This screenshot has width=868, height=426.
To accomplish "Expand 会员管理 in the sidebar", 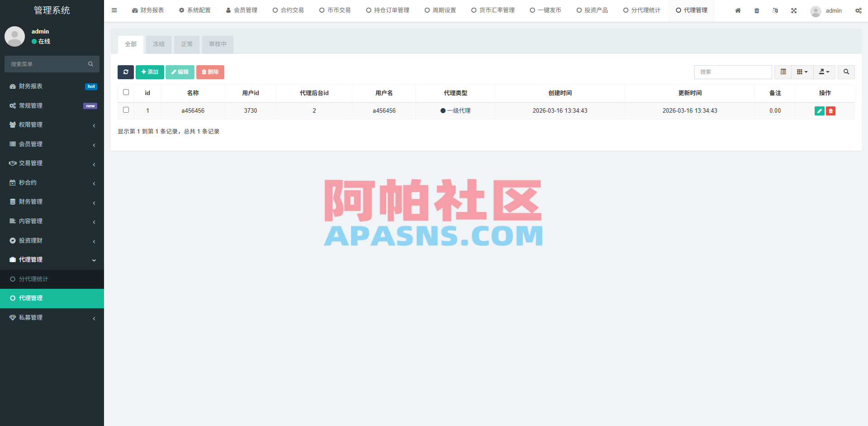I will [x=52, y=144].
